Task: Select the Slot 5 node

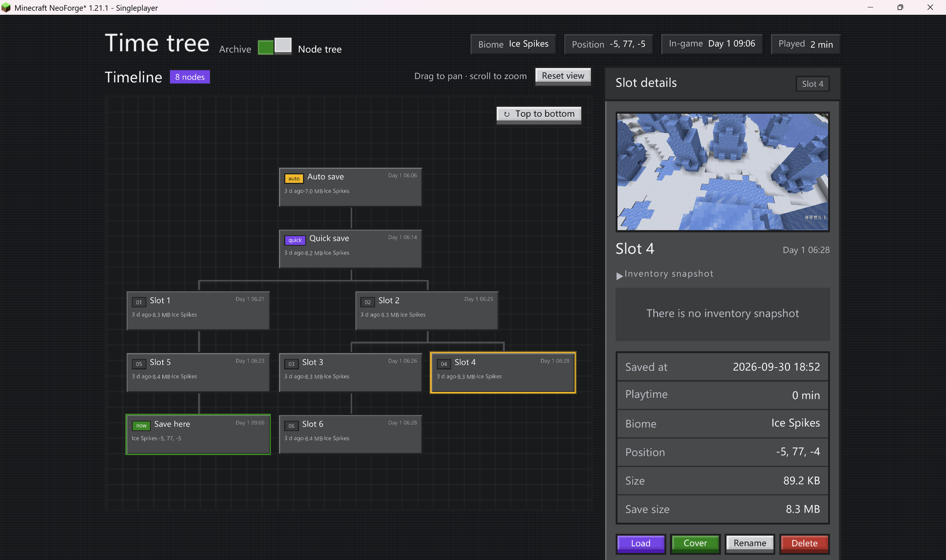Action: (x=198, y=372)
